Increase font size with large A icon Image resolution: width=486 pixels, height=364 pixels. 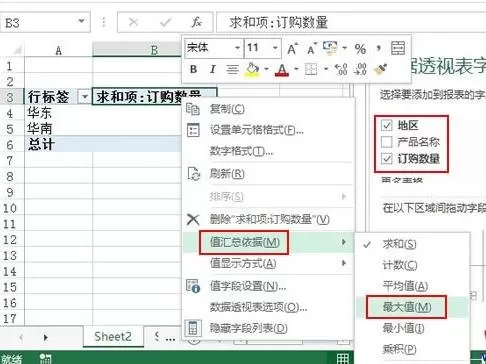292,49
